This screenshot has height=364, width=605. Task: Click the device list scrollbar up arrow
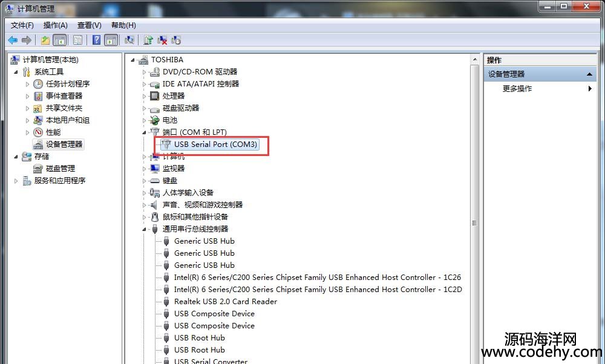[474, 60]
